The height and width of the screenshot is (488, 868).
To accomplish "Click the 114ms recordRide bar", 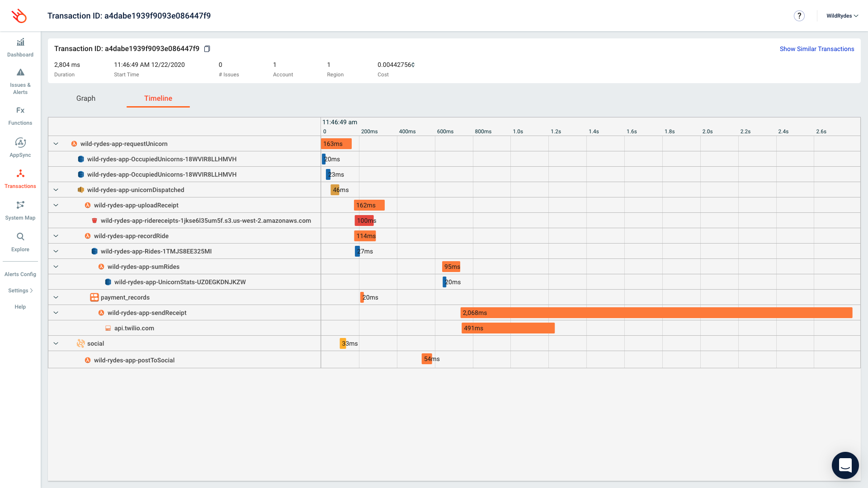I will pyautogui.click(x=365, y=236).
